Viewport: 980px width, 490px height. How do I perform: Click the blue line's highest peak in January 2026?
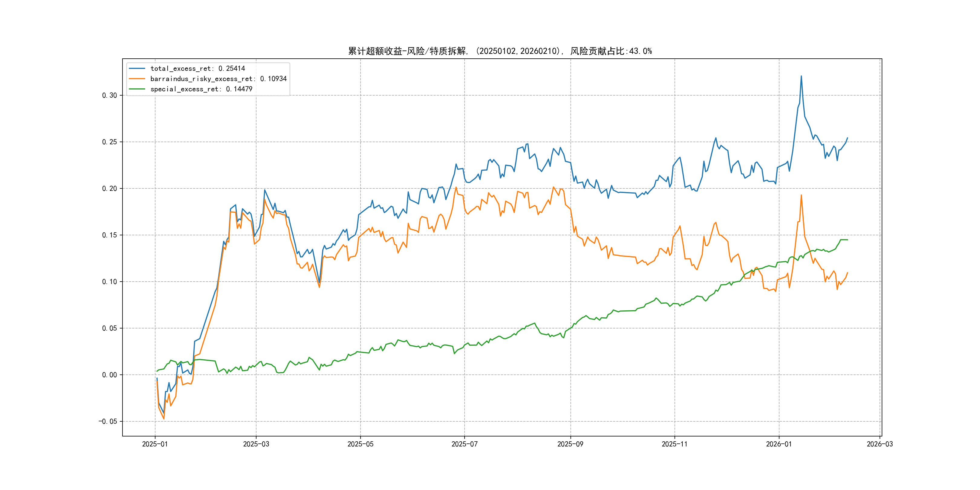tap(801, 76)
